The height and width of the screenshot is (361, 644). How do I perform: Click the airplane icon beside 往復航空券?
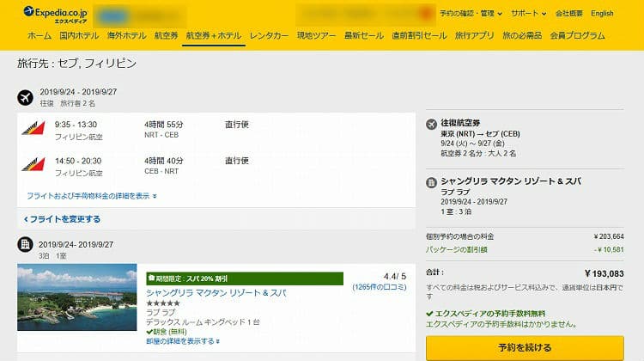point(431,124)
